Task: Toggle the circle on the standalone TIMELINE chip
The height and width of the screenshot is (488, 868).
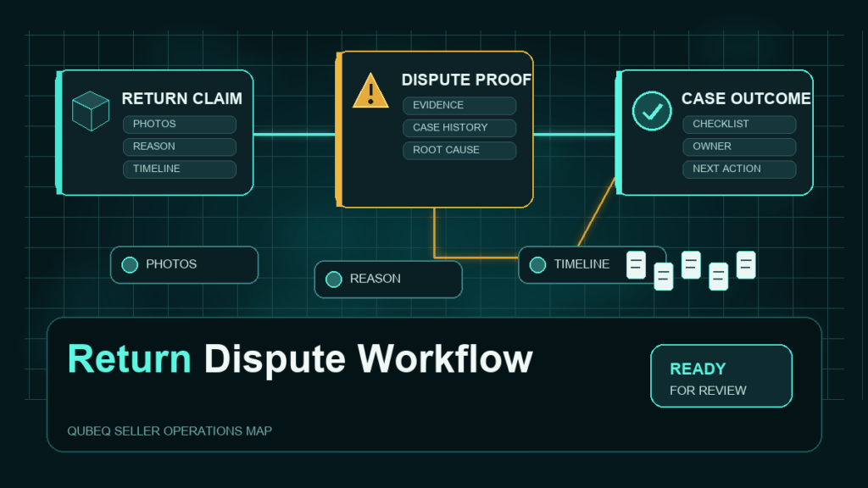Action: point(537,265)
